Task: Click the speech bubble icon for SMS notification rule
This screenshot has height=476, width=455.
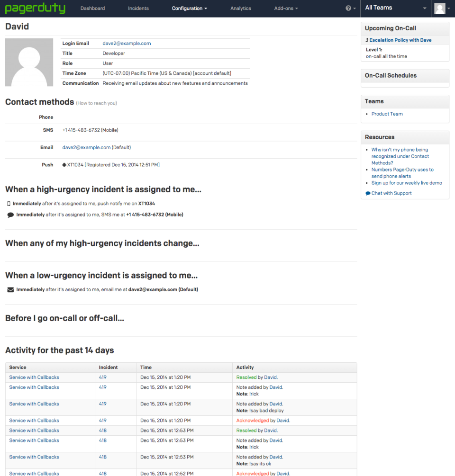Action: pyautogui.click(x=10, y=214)
